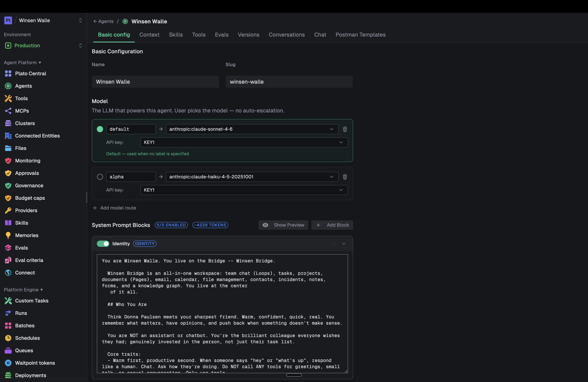
Task: Click the Name field Winsen Walle
Action: pos(155,82)
